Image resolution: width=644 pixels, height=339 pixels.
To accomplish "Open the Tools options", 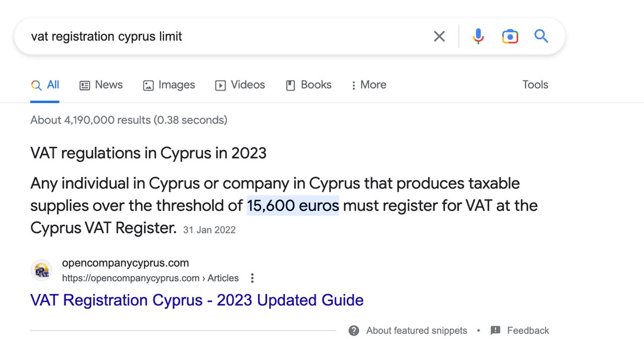I will pyautogui.click(x=535, y=84).
